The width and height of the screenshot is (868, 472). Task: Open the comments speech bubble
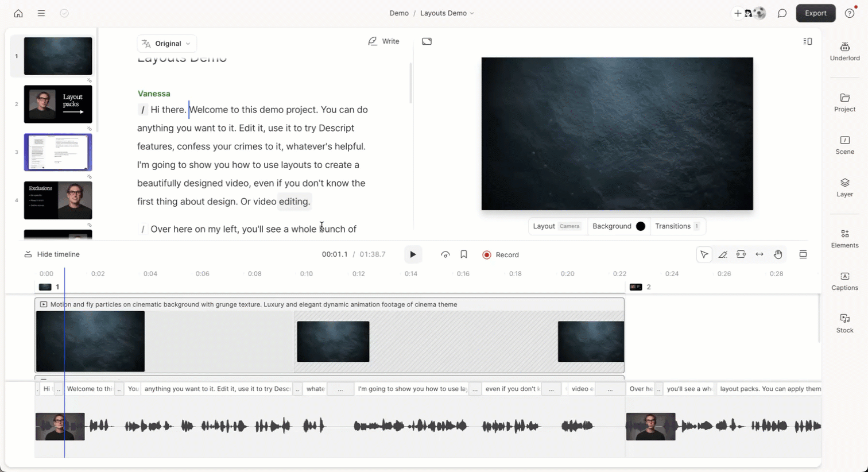point(782,13)
